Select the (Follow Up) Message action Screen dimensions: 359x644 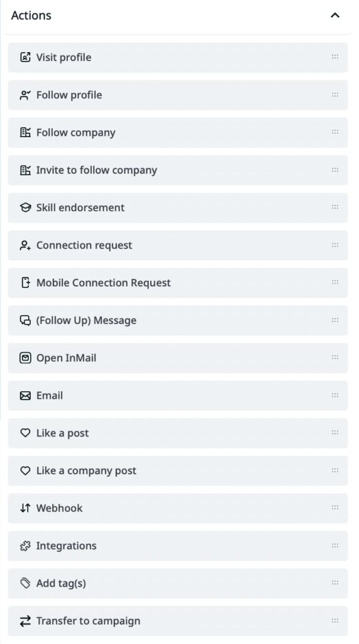[177, 320]
